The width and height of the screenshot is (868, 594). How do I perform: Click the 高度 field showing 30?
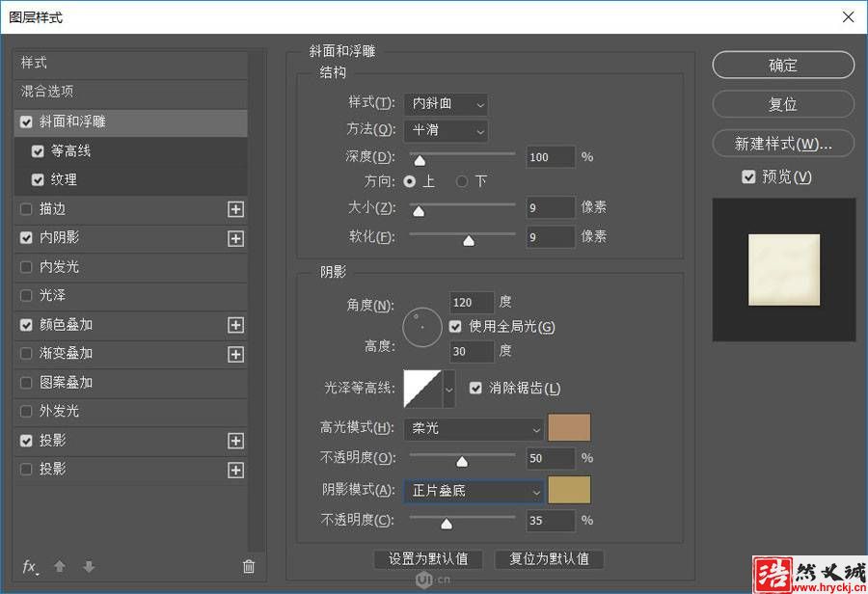(471, 352)
